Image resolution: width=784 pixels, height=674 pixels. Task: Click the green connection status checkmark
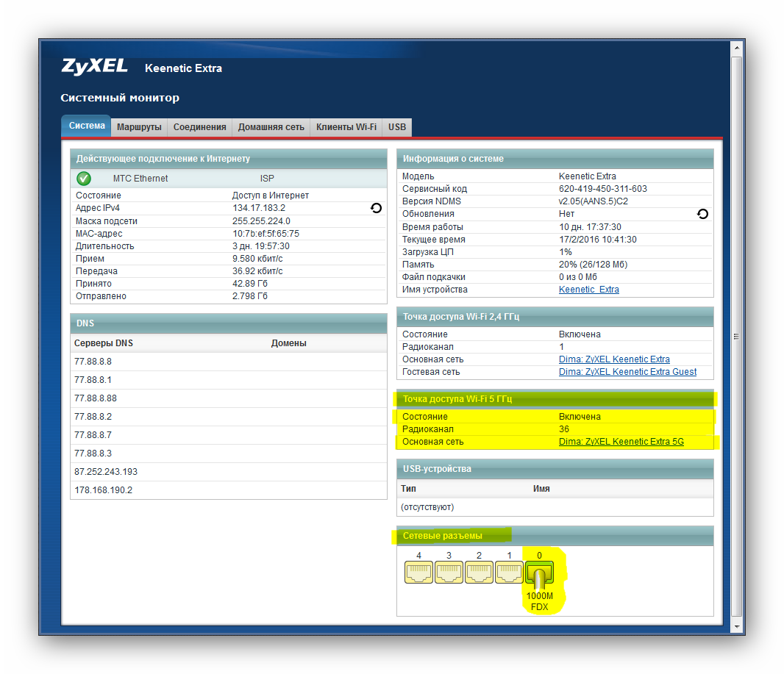tap(84, 179)
